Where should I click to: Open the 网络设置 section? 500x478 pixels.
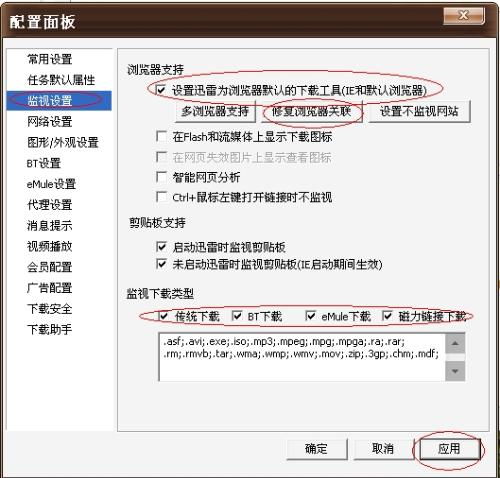pyautogui.click(x=50, y=122)
